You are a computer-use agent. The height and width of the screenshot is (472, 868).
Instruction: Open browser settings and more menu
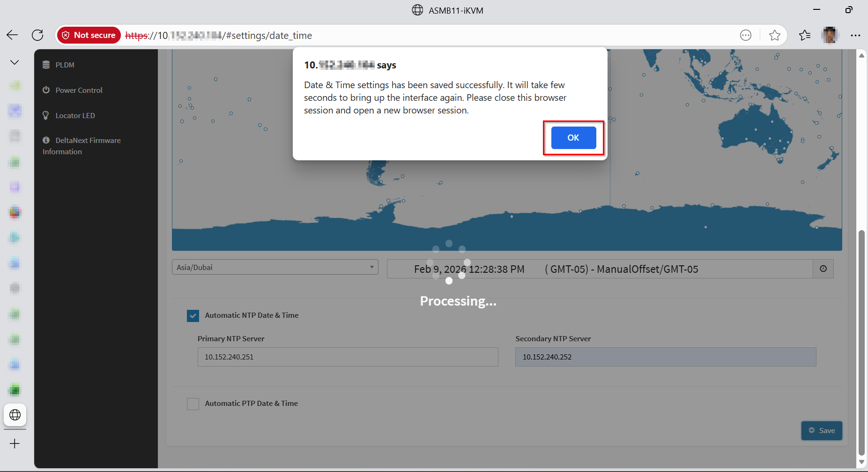coord(855,35)
